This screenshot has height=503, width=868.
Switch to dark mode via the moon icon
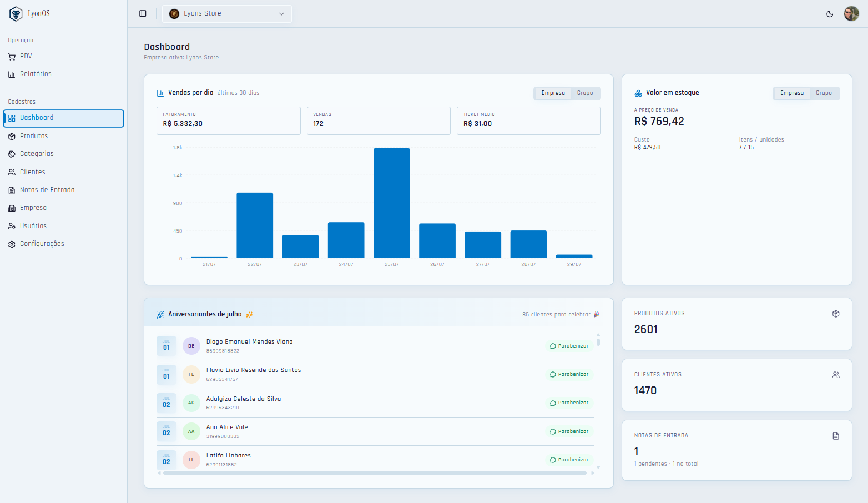(830, 14)
